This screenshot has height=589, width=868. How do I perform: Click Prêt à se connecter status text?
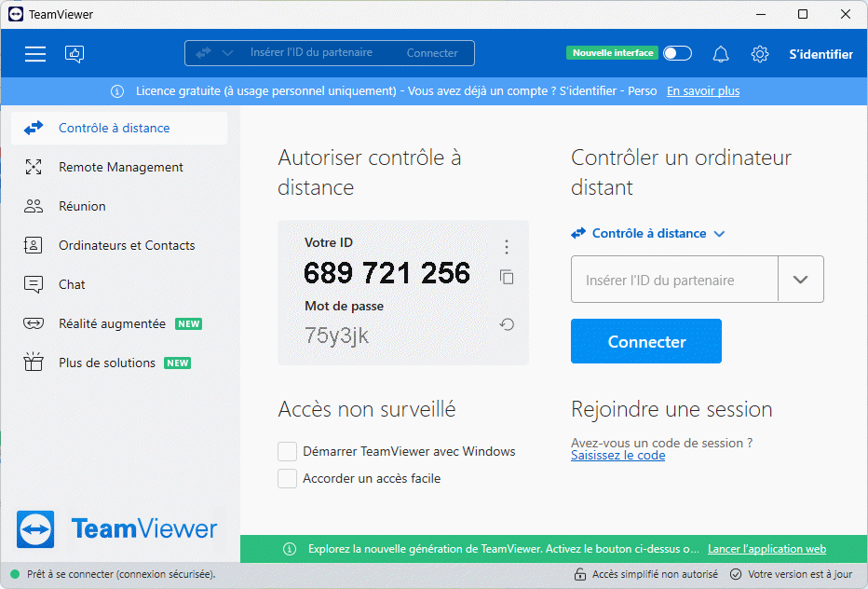[121, 574]
